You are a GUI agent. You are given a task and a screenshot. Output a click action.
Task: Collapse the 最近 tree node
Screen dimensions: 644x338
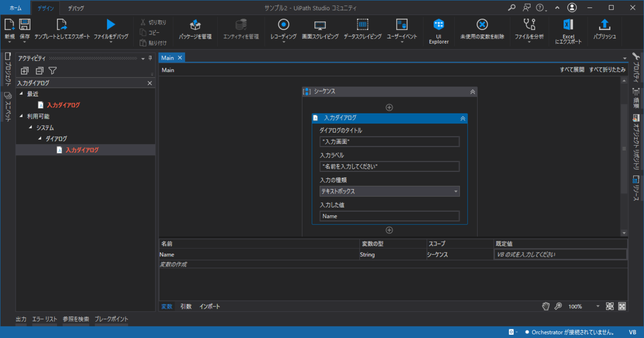click(22, 94)
